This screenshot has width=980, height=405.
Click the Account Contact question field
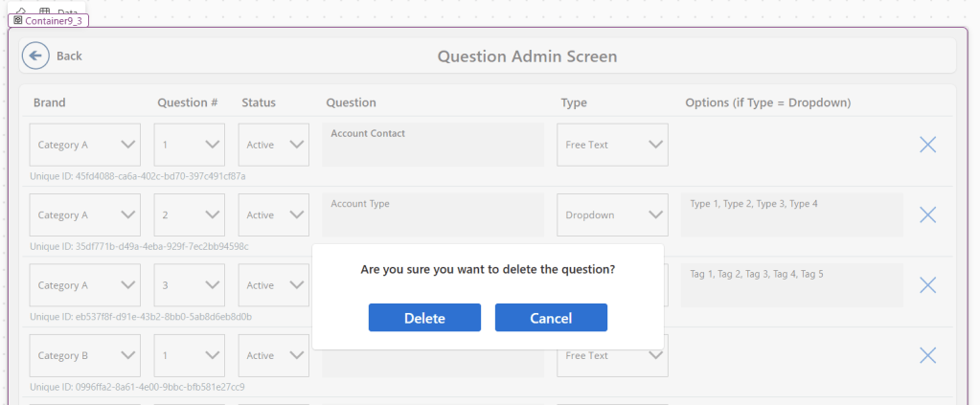click(x=432, y=145)
